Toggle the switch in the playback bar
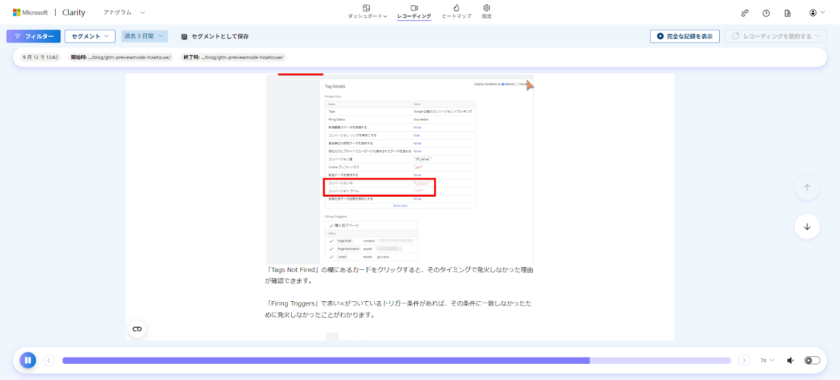The image size is (840, 380). point(812,360)
